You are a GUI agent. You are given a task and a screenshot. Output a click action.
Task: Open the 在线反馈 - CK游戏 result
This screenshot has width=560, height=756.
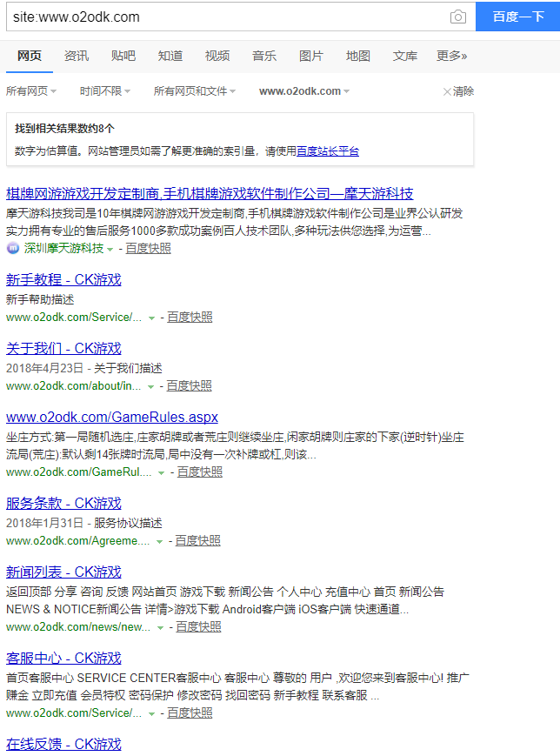(x=63, y=745)
